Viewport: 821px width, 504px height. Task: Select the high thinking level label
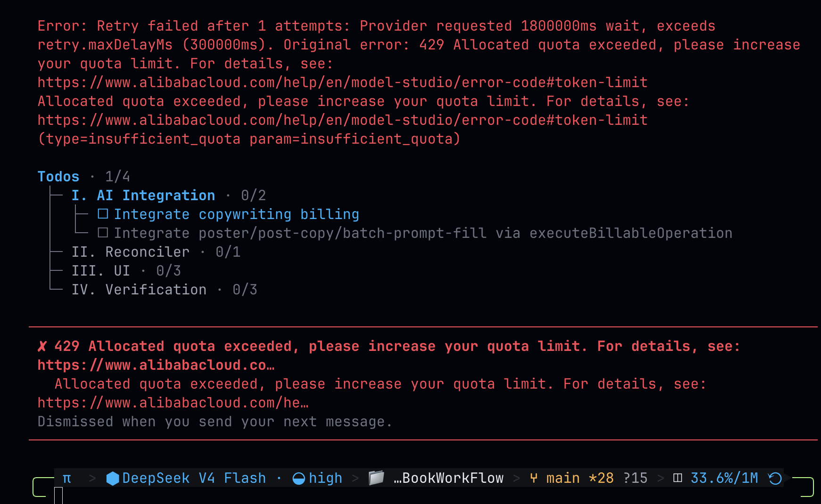pyautogui.click(x=326, y=478)
